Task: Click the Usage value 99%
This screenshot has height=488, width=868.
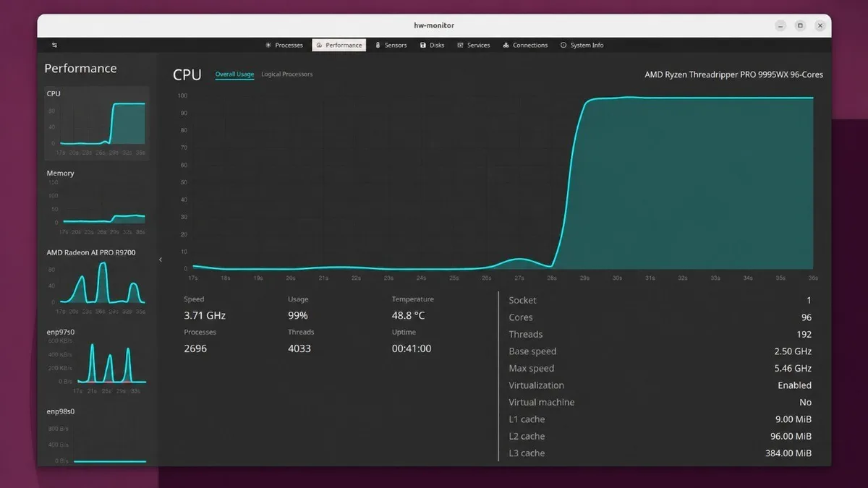Action: 298,315
